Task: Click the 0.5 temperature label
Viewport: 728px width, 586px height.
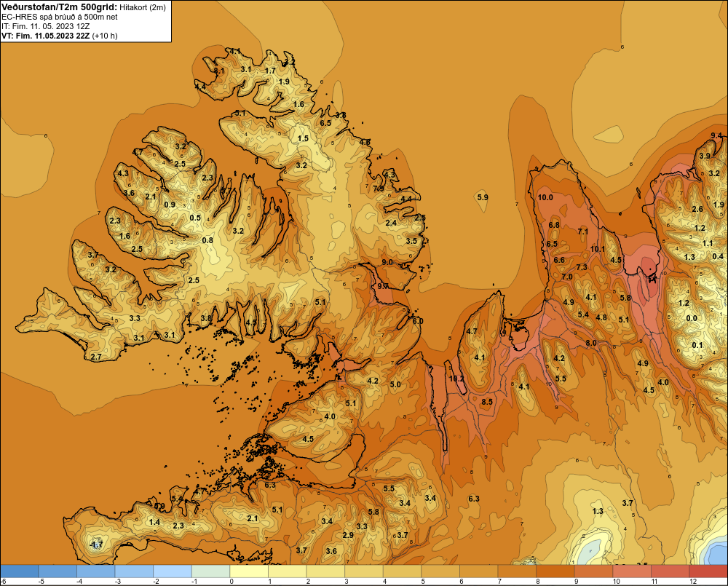Action: point(195,218)
